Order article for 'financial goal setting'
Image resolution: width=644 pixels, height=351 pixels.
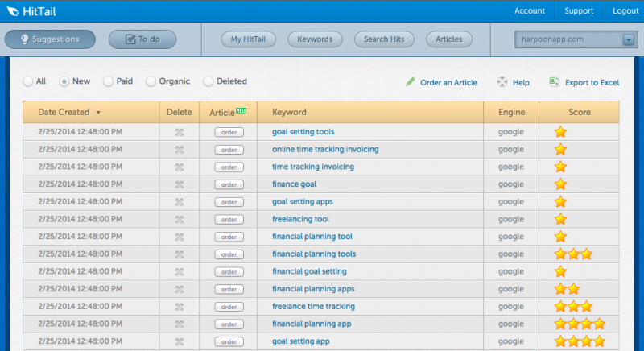(x=229, y=272)
